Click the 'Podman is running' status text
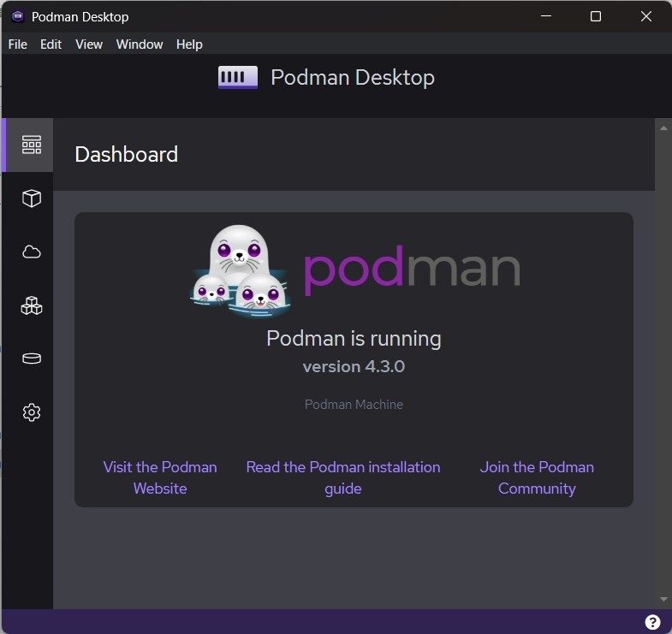Viewport: 672px width, 634px height. point(354,339)
